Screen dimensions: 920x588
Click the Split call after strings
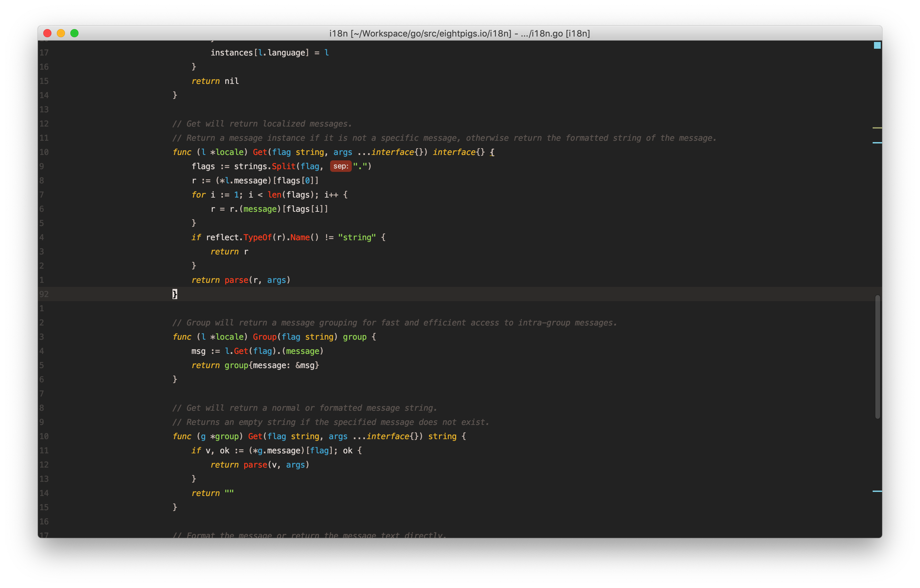[283, 166]
